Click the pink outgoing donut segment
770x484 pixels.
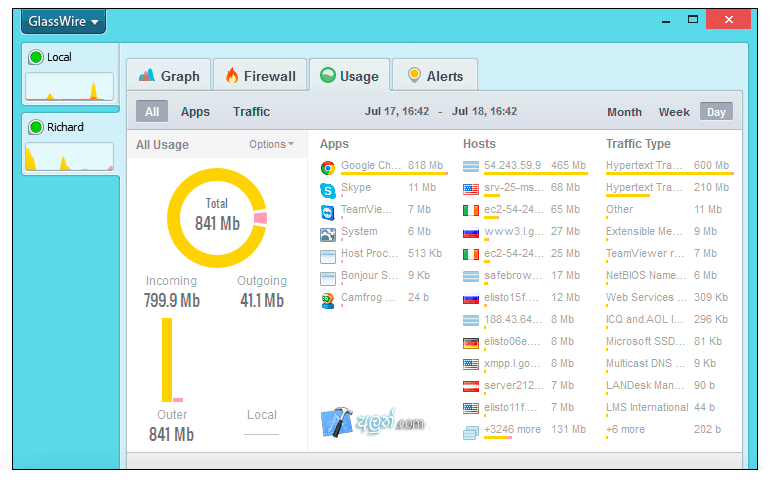pos(260,218)
